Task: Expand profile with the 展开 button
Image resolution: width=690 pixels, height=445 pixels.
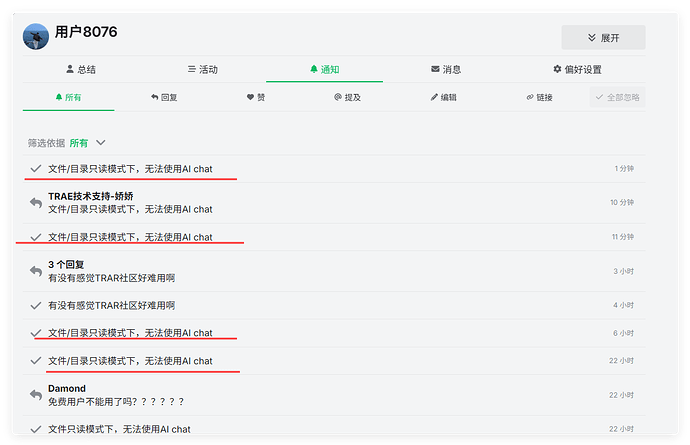Action: tap(603, 37)
